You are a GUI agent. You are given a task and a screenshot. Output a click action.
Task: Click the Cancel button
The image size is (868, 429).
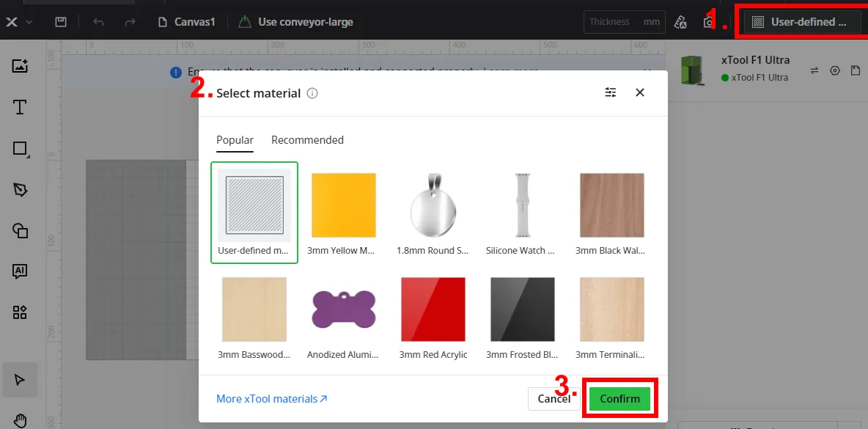point(554,398)
